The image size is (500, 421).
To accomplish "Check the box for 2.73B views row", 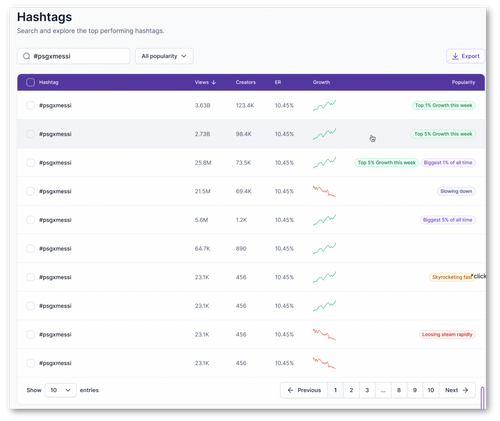I will pos(30,134).
